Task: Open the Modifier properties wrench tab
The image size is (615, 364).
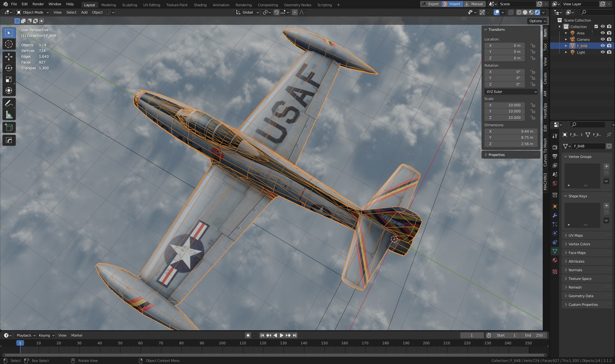Action: (555, 215)
